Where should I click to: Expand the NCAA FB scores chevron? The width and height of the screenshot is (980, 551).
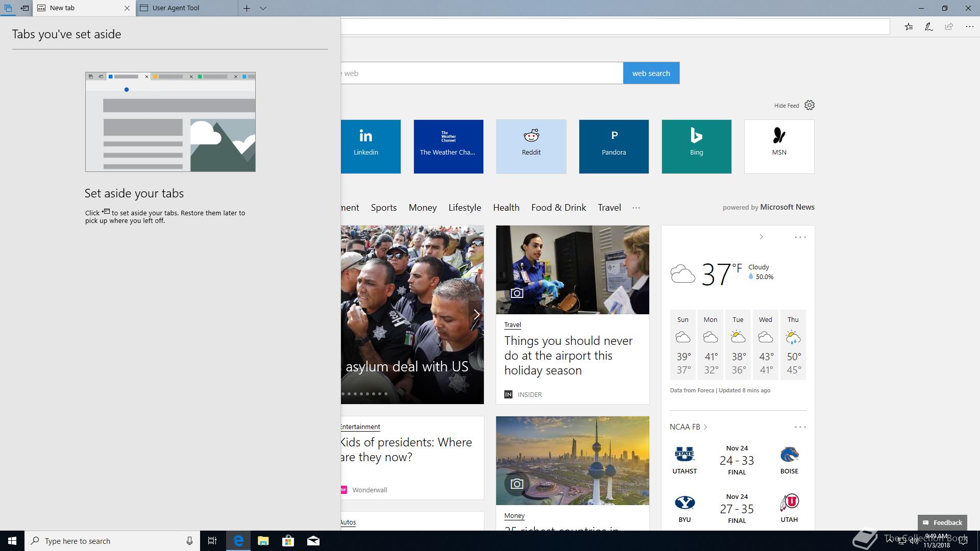coord(705,427)
